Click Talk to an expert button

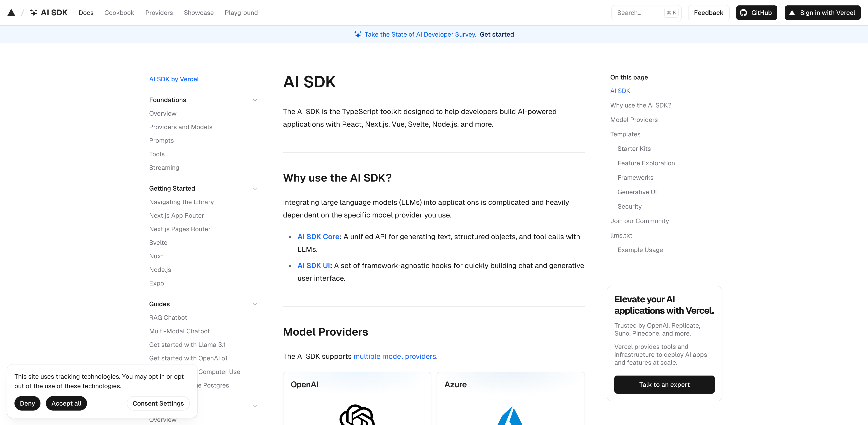coord(664,385)
